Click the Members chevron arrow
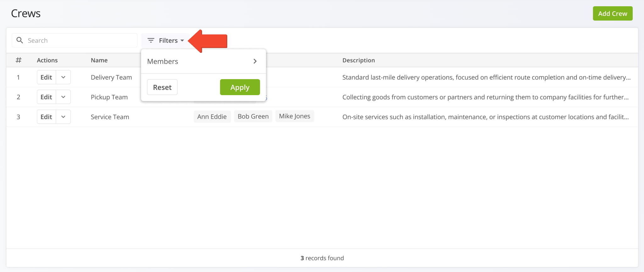The width and height of the screenshot is (644, 272). click(x=255, y=61)
